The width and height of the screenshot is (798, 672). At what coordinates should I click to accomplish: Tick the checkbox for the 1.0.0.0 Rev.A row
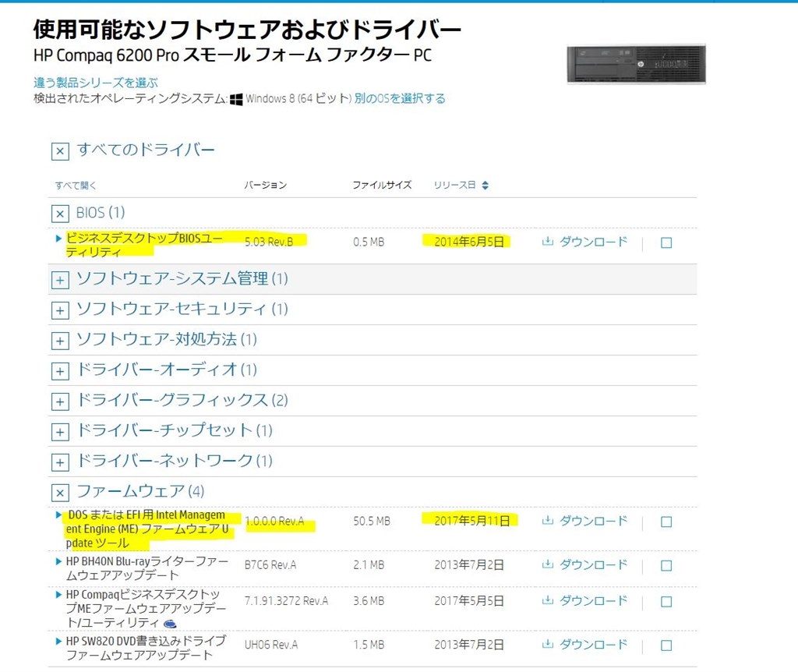pyautogui.click(x=666, y=522)
